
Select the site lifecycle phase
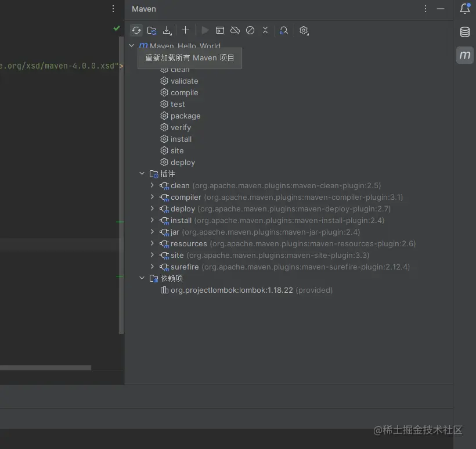click(x=172, y=150)
